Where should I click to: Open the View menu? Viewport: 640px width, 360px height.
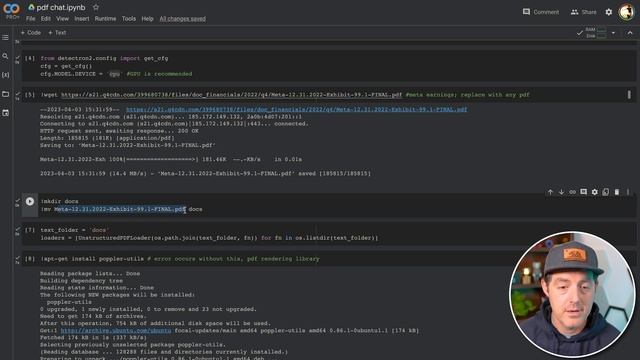62,19
